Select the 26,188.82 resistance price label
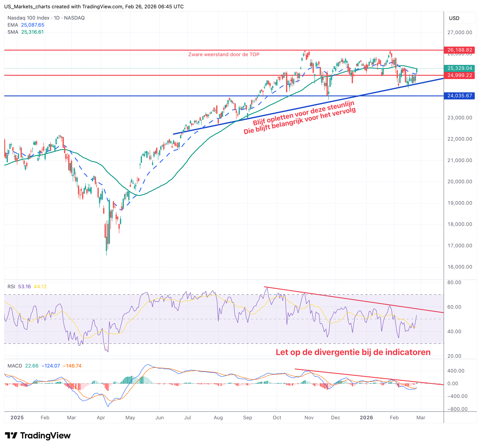The height and width of the screenshot is (448, 481). [459, 50]
